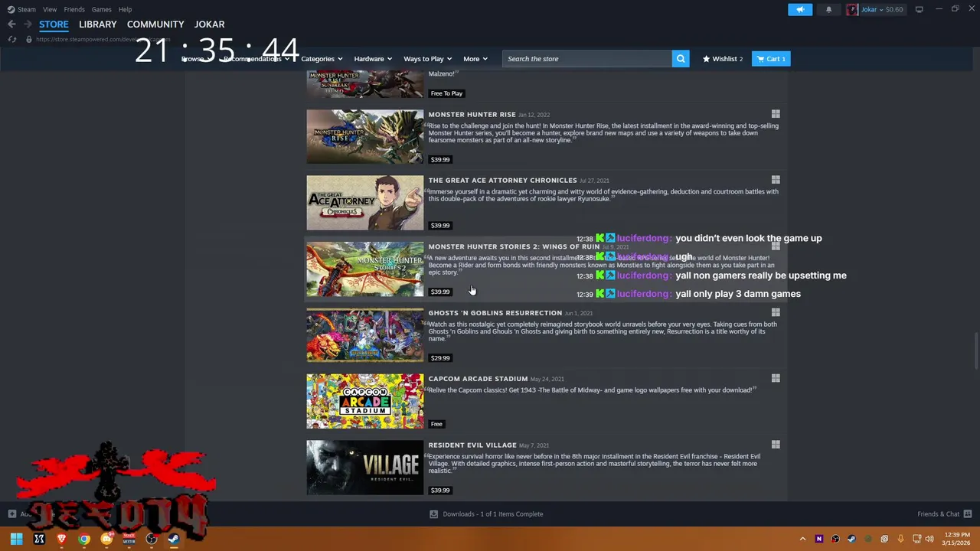Open Capcom Arcade Stadium title link

point(478,378)
